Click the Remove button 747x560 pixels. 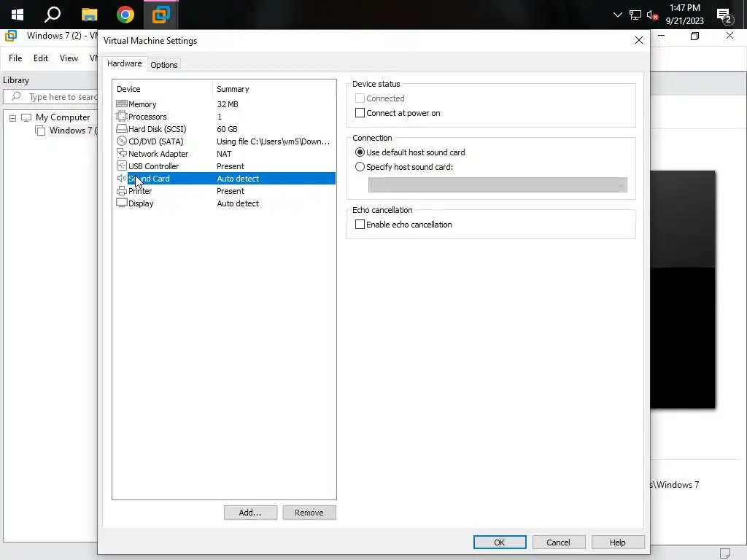click(x=309, y=513)
